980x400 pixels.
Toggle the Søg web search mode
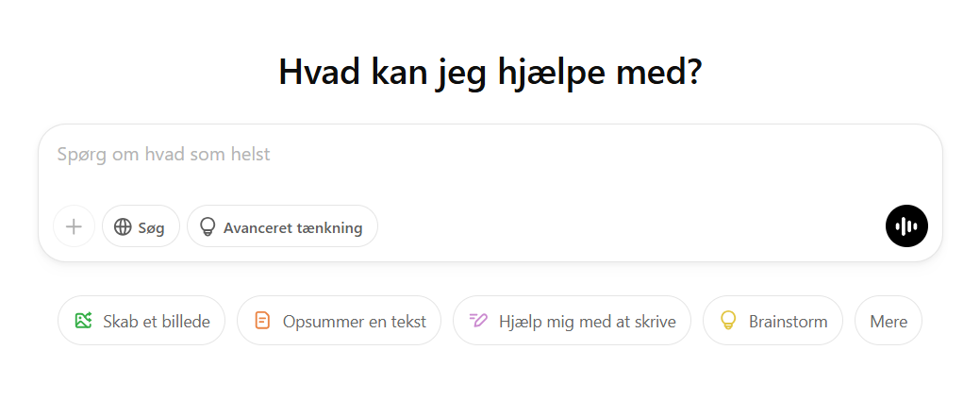point(141,226)
